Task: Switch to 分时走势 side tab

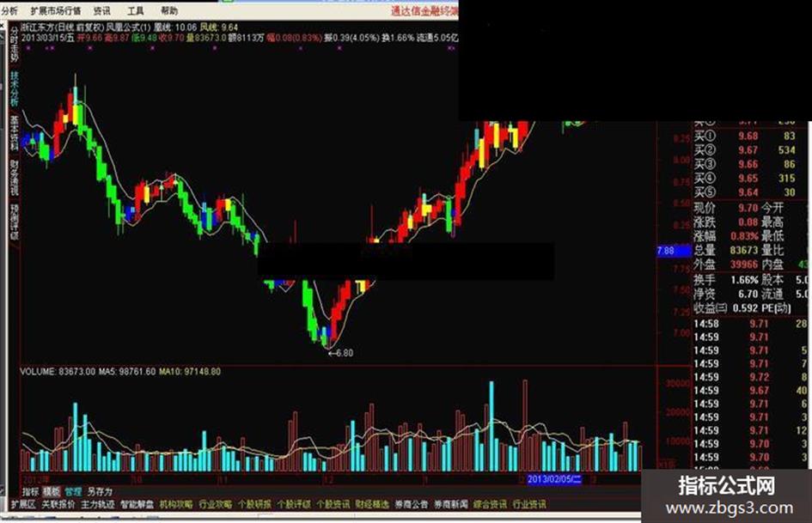Action: point(14,44)
